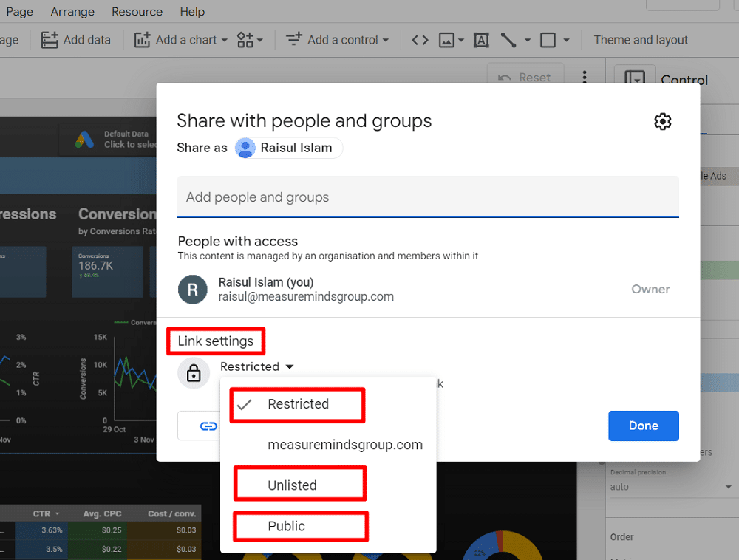Open sharing settings via the gear icon
The height and width of the screenshot is (560, 739).
663,121
